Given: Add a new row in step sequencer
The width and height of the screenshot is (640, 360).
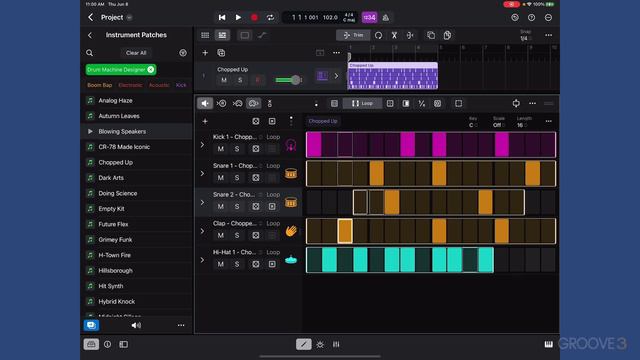Looking at the screenshot, I should click(x=205, y=121).
